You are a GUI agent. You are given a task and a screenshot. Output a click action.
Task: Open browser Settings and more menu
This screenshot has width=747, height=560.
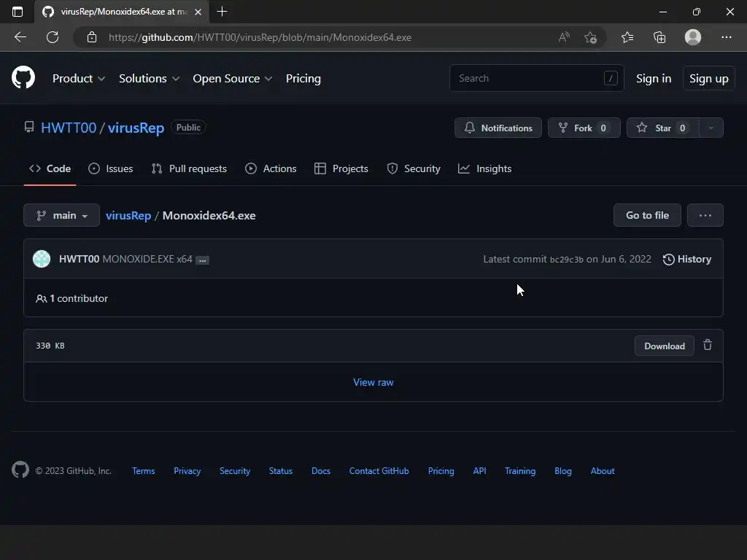[726, 37]
